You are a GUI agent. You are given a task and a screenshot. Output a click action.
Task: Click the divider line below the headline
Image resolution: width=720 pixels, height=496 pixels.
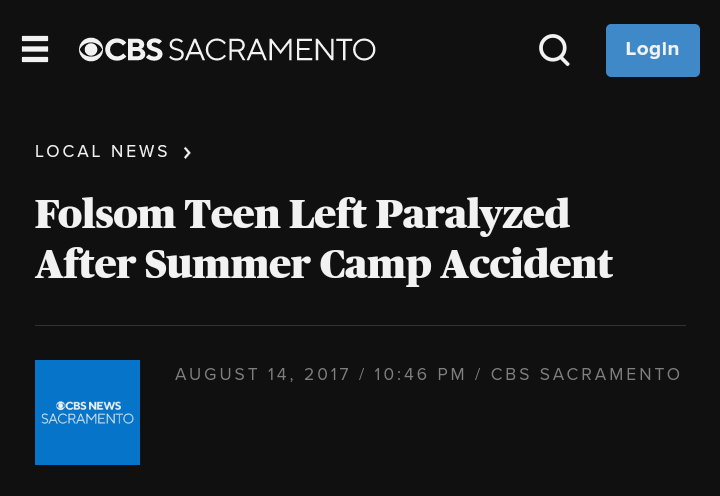tap(360, 325)
